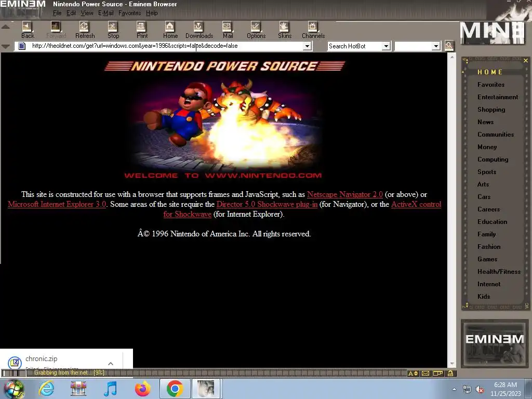Show hidden system tray icons
This screenshot has height=399, width=532.
(x=454, y=390)
